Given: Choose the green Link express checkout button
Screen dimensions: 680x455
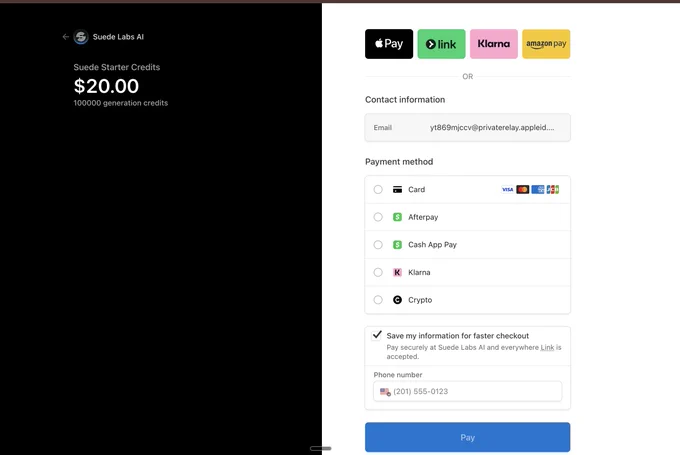Looking at the screenshot, I should pos(441,44).
